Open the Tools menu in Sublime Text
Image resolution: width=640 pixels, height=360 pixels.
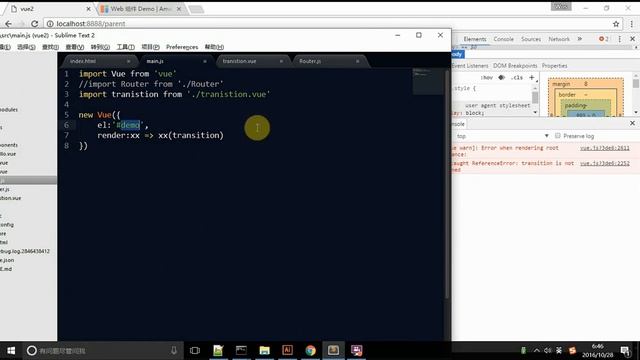pos(125,47)
